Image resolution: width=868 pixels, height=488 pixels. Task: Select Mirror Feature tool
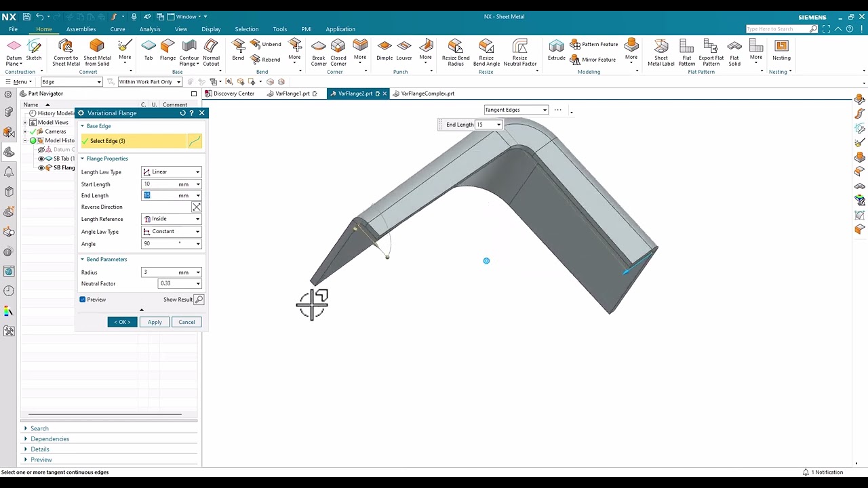coord(593,60)
